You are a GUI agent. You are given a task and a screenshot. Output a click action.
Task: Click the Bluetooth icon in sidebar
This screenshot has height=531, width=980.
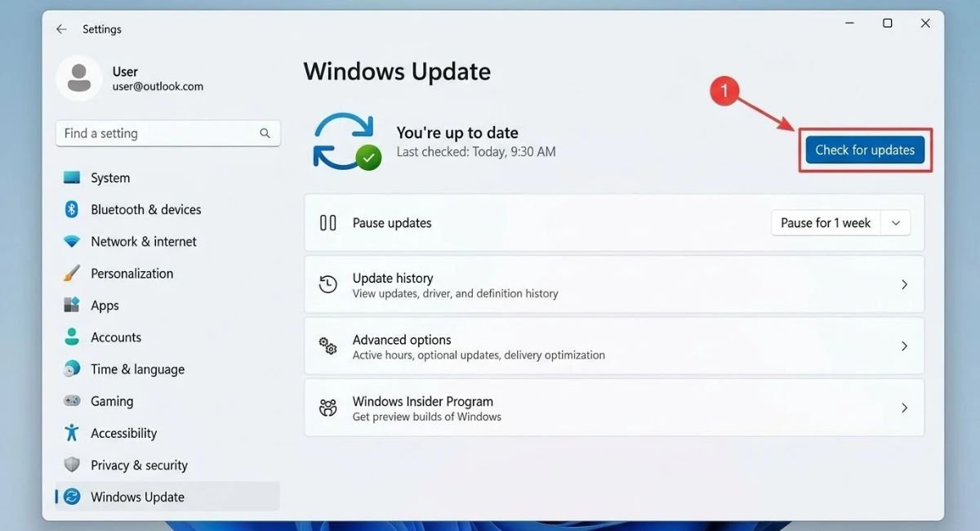coord(72,209)
